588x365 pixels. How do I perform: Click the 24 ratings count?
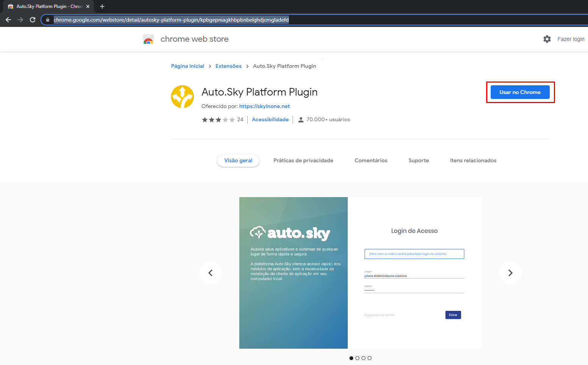pyautogui.click(x=240, y=120)
